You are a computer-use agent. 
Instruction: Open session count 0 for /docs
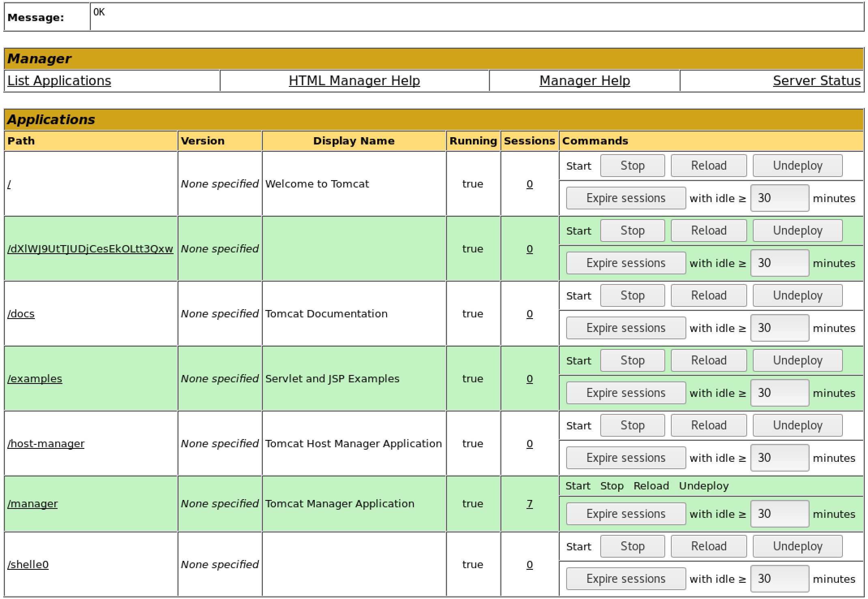tap(529, 314)
